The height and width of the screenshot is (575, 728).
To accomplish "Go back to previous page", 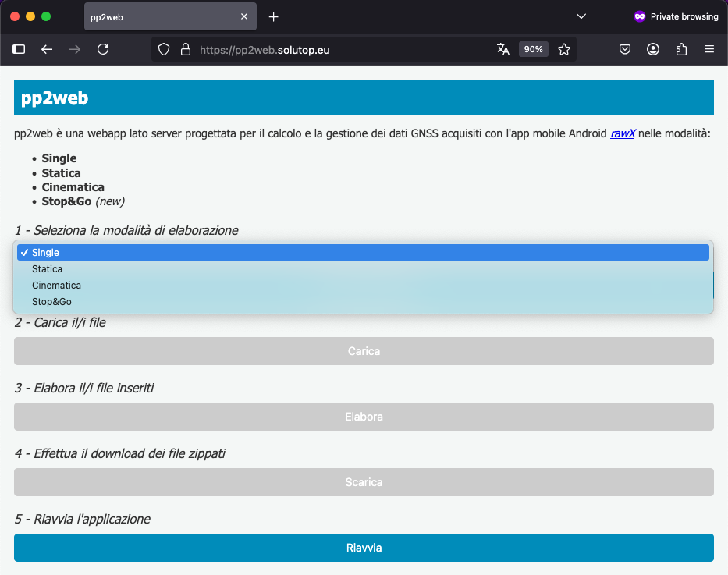I will coord(47,49).
